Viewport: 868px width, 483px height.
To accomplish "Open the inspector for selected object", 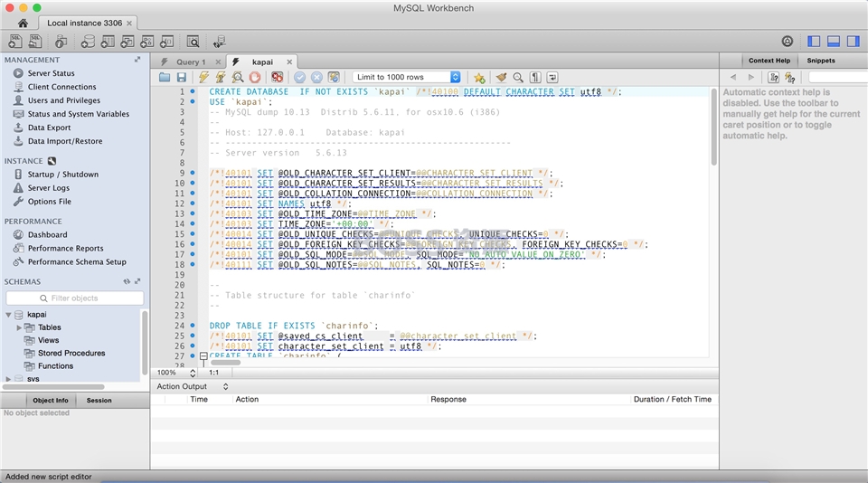I will tap(61, 42).
